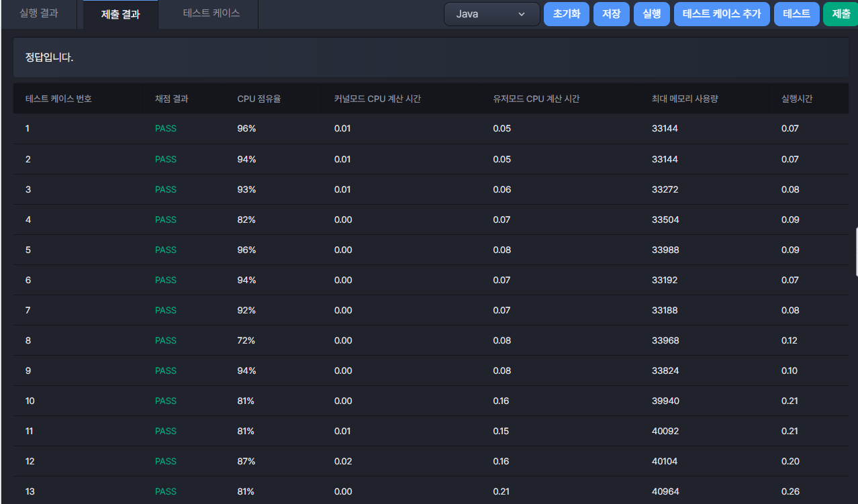858x504 pixels.
Task: Click the 저장 save button
Action: pyautogui.click(x=612, y=14)
